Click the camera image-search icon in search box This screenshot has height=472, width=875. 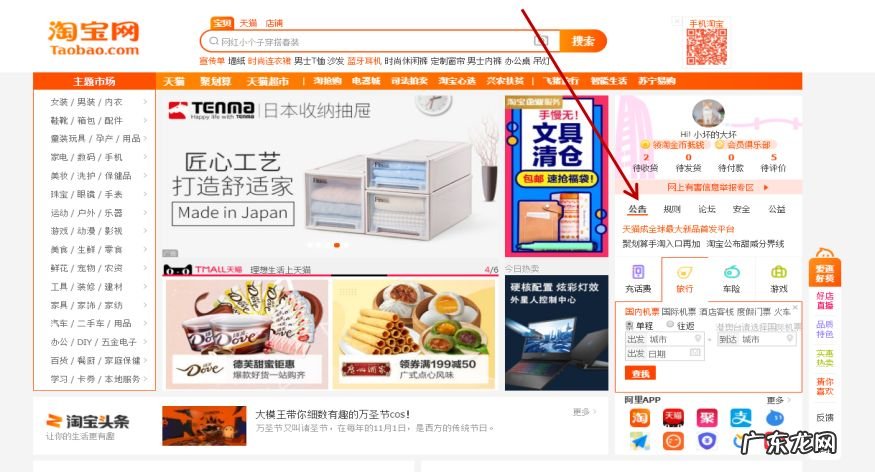pos(541,41)
